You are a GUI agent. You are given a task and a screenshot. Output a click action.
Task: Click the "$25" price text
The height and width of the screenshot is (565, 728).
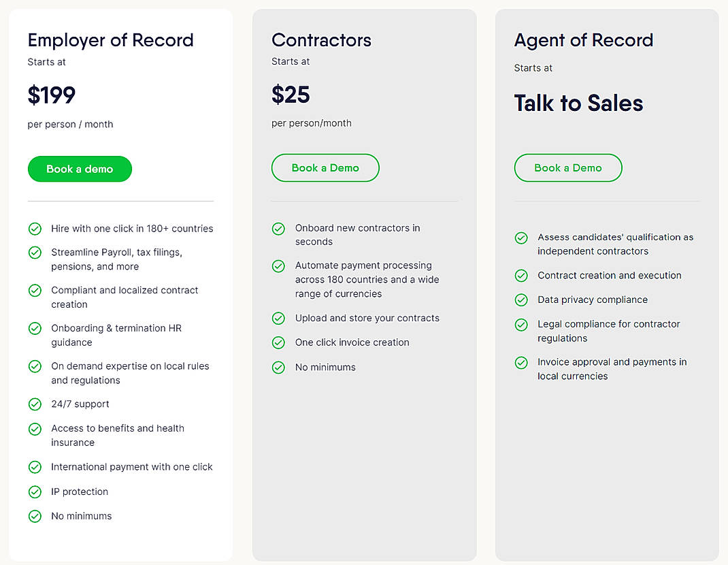[291, 95]
